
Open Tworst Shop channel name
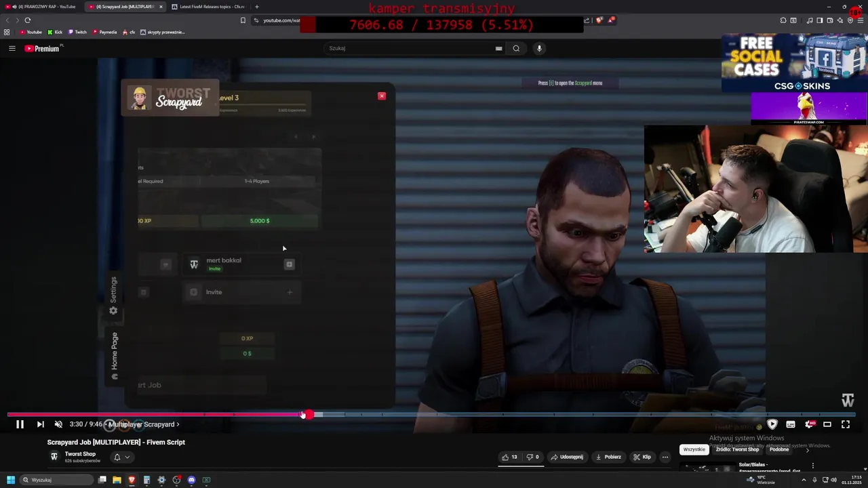80,454
